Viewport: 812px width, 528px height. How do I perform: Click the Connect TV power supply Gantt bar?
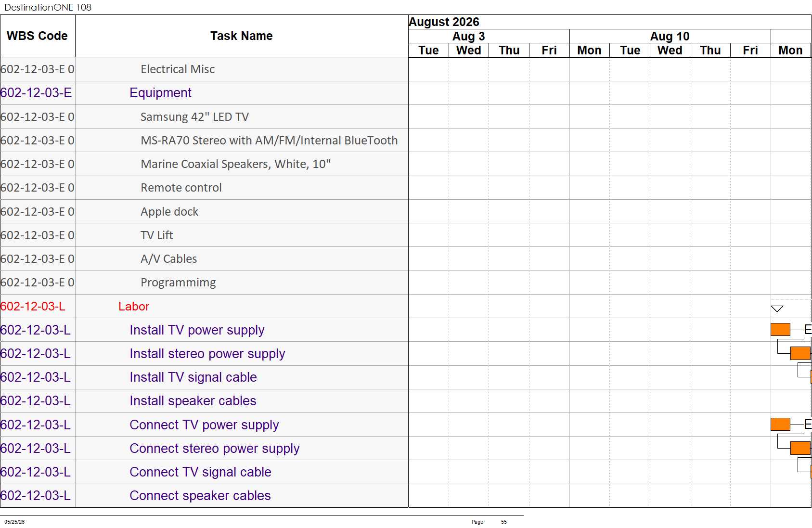[x=780, y=424]
